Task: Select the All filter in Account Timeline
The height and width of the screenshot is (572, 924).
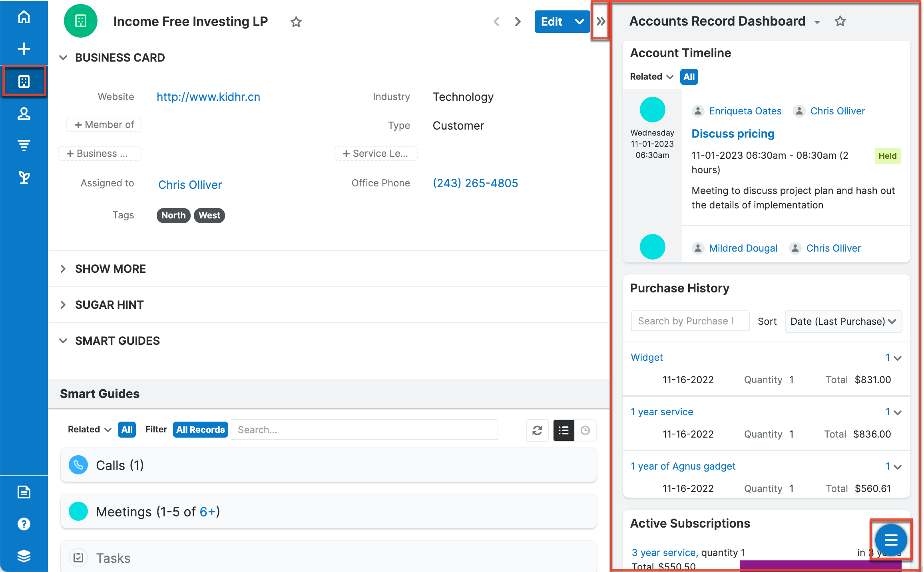Action: pyautogui.click(x=689, y=77)
